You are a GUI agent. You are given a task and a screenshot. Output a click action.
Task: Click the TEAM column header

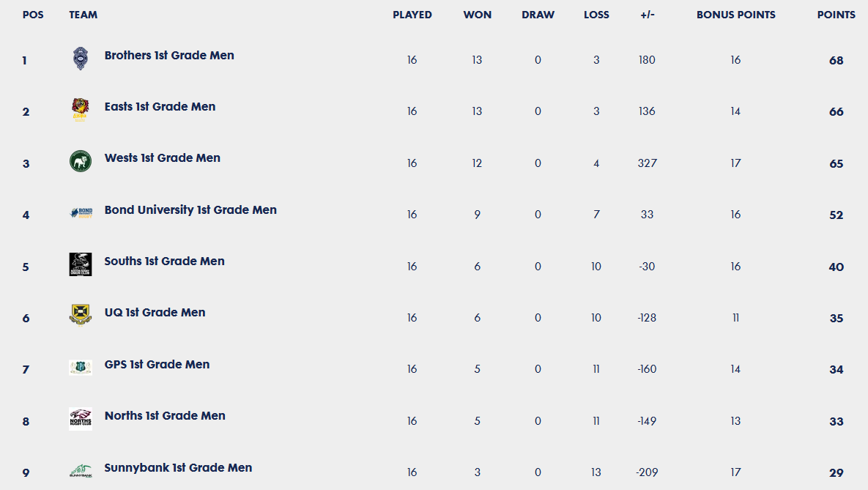click(x=84, y=15)
